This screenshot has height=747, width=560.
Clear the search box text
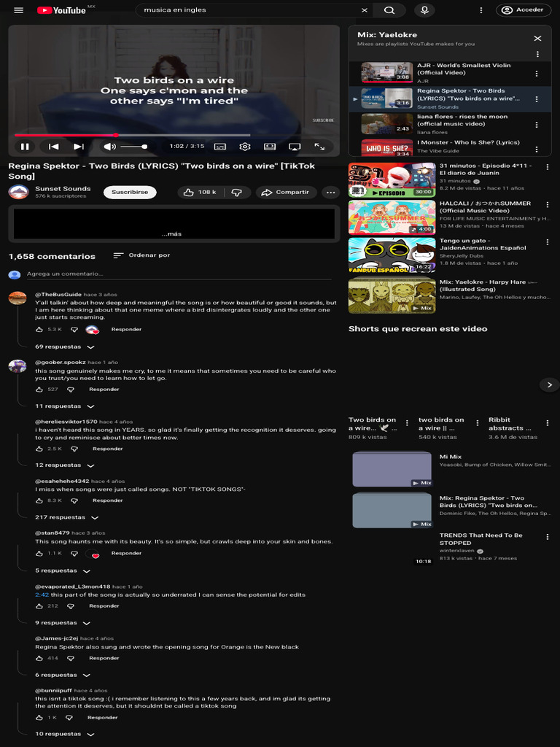coord(365,10)
